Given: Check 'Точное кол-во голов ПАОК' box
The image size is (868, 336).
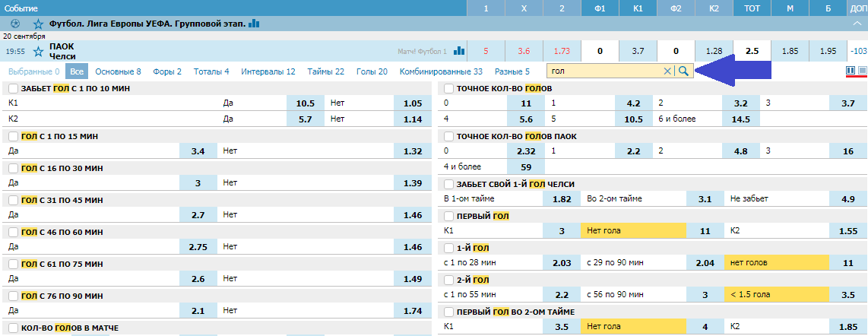Looking at the screenshot, I should (x=448, y=136).
